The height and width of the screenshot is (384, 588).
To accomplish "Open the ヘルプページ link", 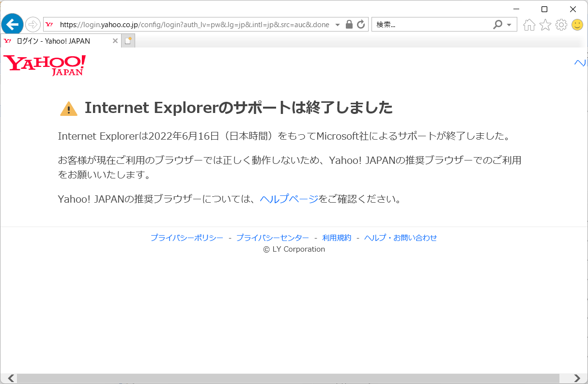I will (287, 198).
